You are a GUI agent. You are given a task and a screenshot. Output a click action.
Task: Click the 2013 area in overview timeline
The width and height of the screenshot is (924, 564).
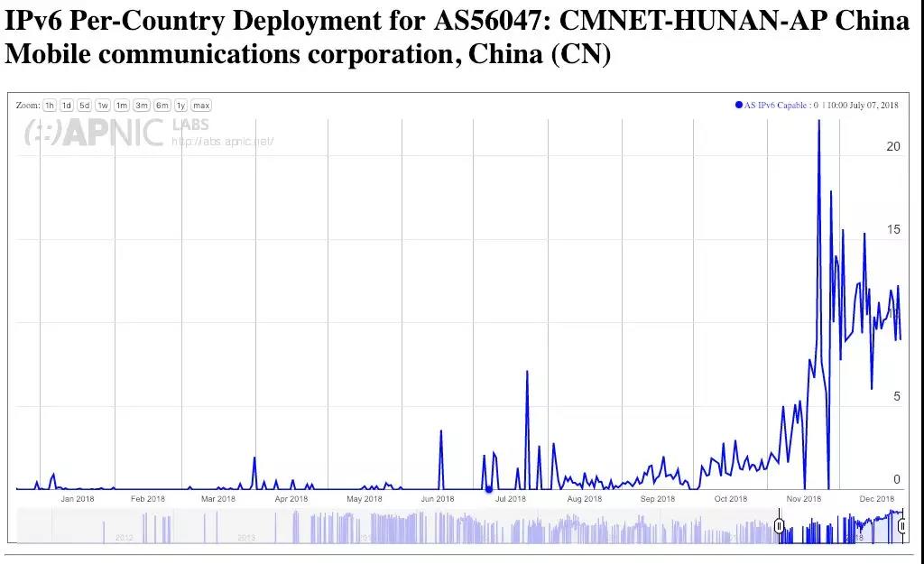tap(245, 537)
